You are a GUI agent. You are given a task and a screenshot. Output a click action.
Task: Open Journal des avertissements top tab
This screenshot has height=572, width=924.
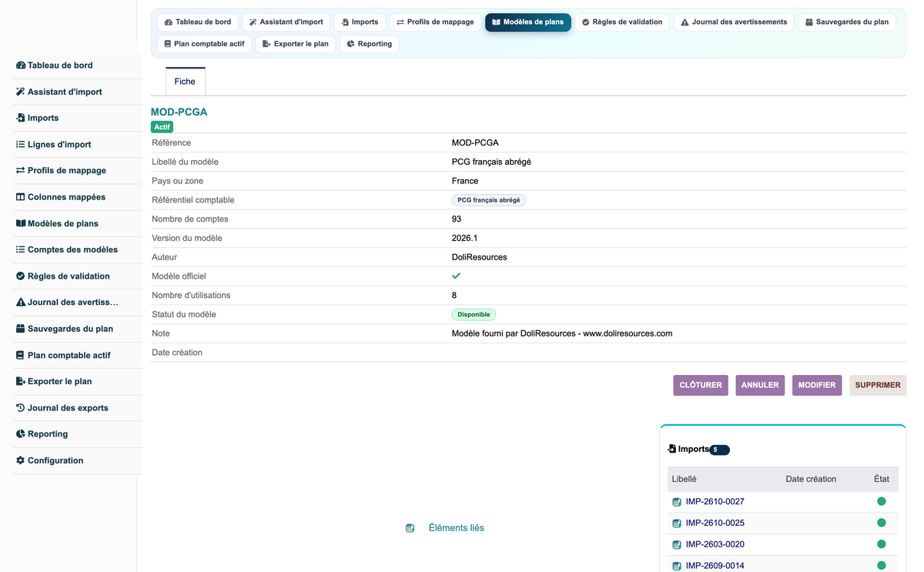click(x=734, y=22)
